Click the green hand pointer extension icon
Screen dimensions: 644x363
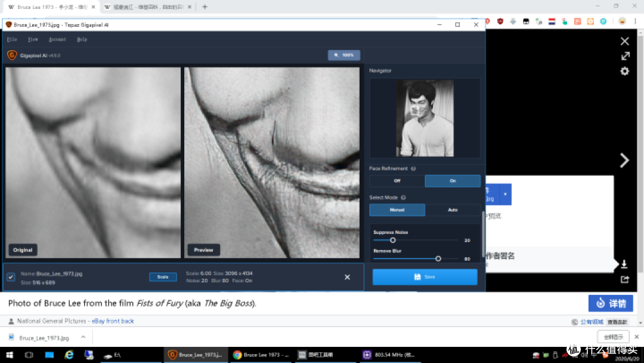pyautogui.click(x=565, y=21)
